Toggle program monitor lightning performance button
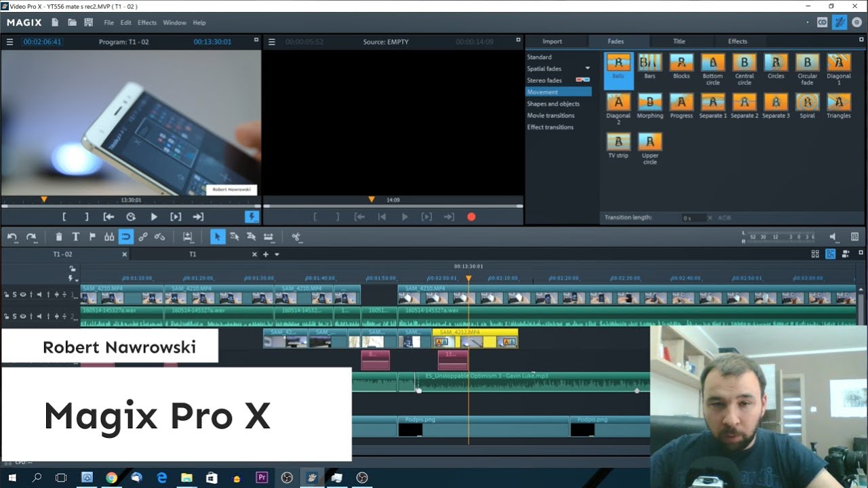The height and width of the screenshot is (488, 868). pyautogui.click(x=252, y=217)
